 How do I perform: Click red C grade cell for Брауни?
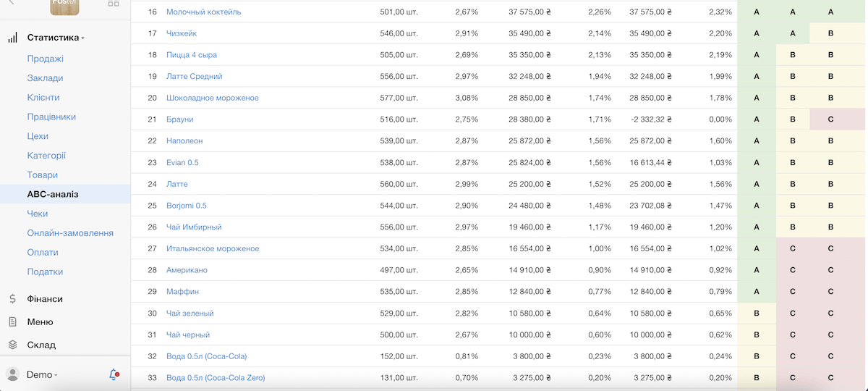point(830,119)
